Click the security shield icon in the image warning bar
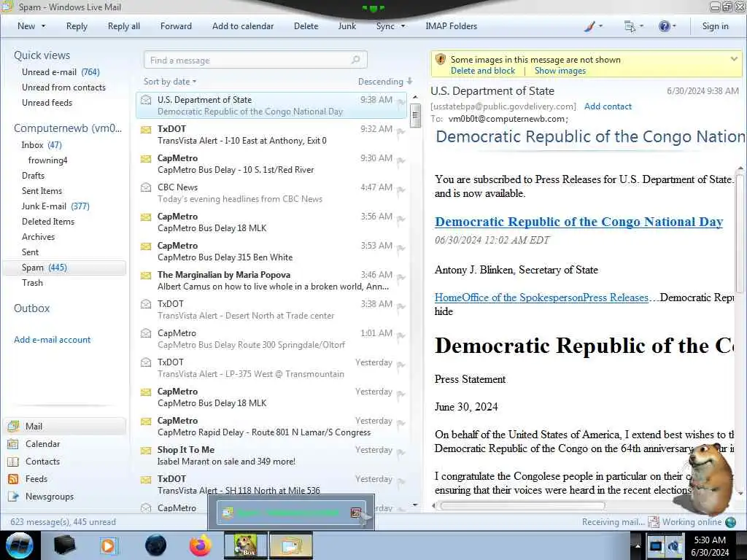The width and height of the screenshot is (747, 560). (x=441, y=59)
